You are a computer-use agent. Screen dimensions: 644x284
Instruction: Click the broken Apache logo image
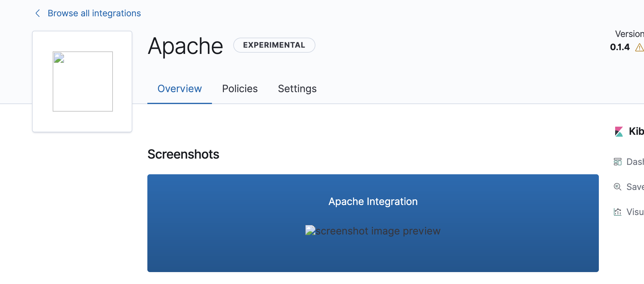tap(83, 82)
